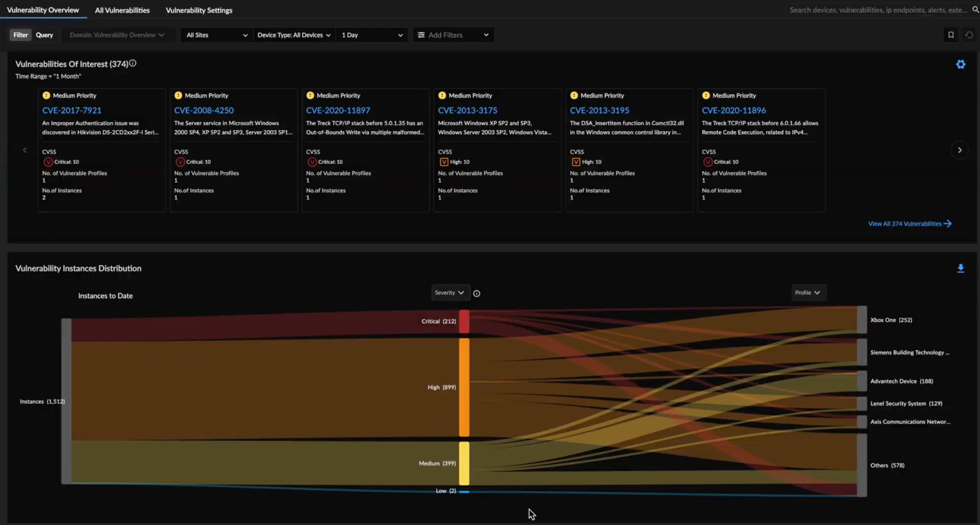980x525 pixels.
Task: Click the orange High severity bar
Action: (x=464, y=387)
